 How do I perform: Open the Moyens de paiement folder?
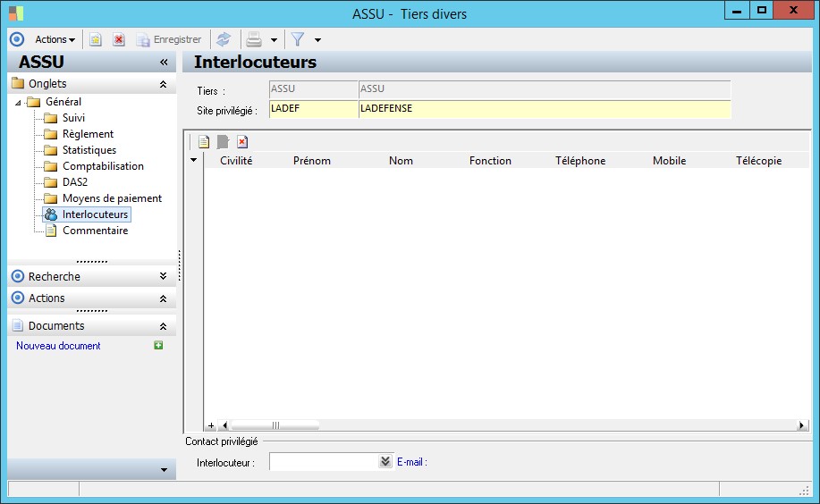point(112,198)
